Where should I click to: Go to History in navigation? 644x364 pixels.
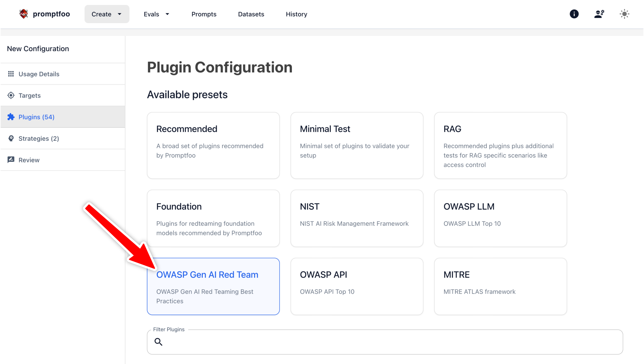[296, 14]
